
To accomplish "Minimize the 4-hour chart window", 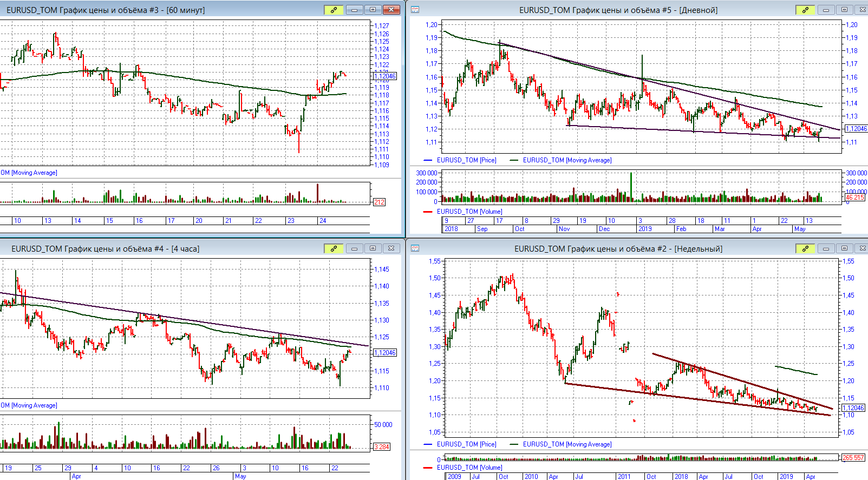I will (354, 248).
